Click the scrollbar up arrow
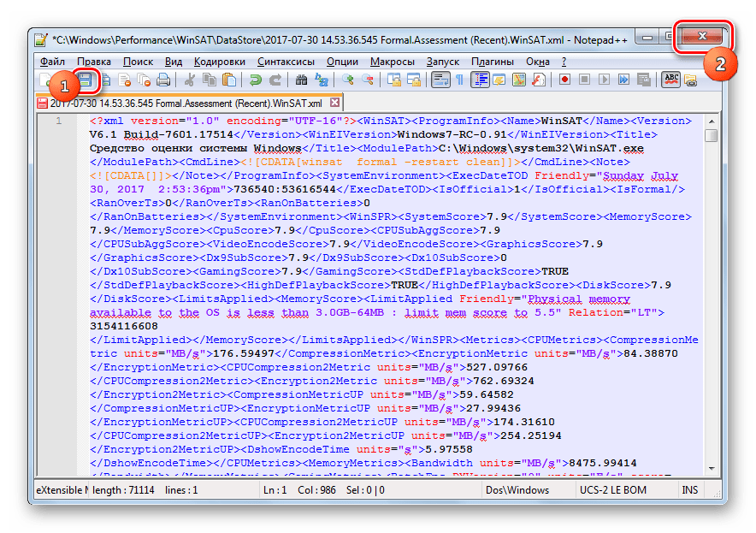The height and width of the screenshot is (533, 756). [712, 121]
